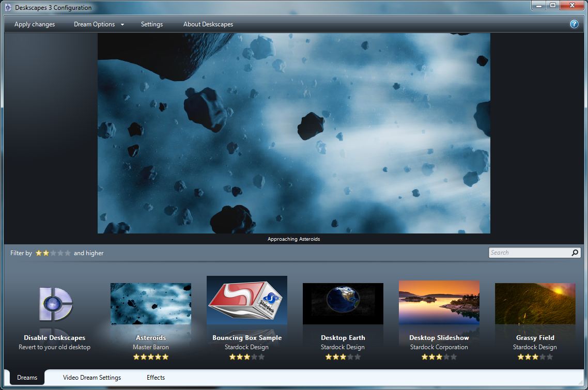Switch to the Dreams tab
The height and width of the screenshot is (390, 588).
tap(27, 378)
